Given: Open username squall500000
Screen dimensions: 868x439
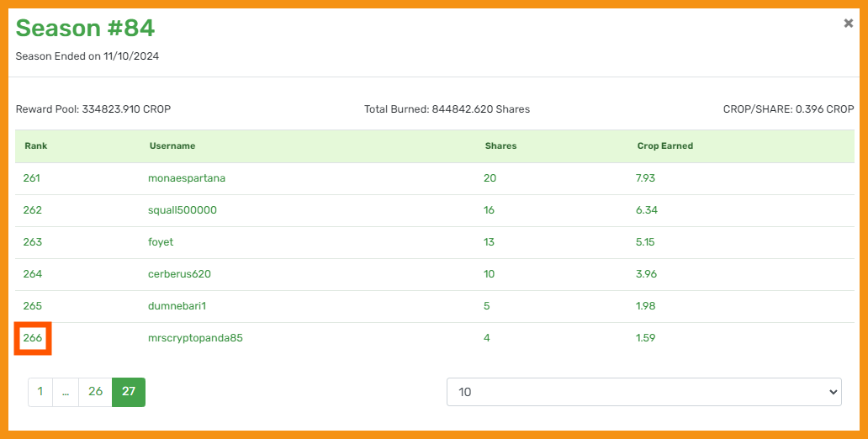Looking at the screenshot, I should tap(183, 210).
